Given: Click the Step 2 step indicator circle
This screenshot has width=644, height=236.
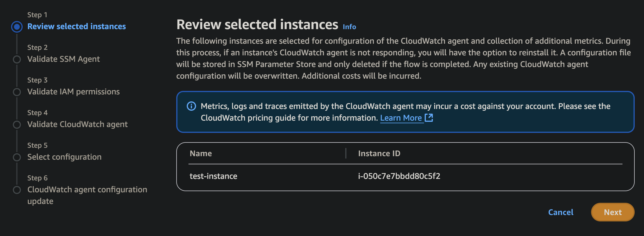Looking at the screenshot, I should tap(17, 59).
